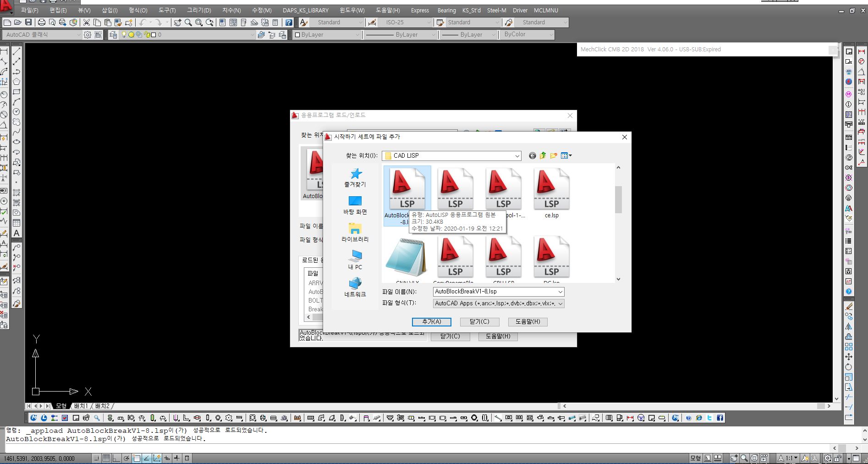
Task: Open the ByColor plot style dropdown
Action: coord(551,35)
